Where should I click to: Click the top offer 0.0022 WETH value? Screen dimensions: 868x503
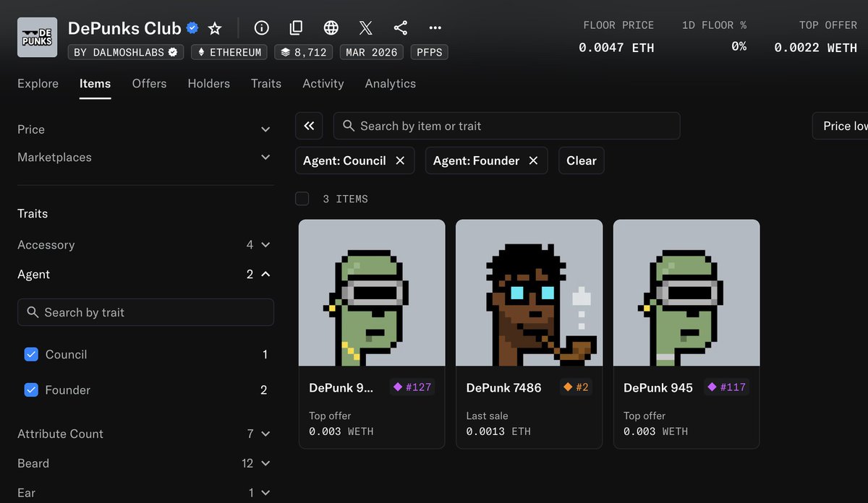tap(816, 48)
